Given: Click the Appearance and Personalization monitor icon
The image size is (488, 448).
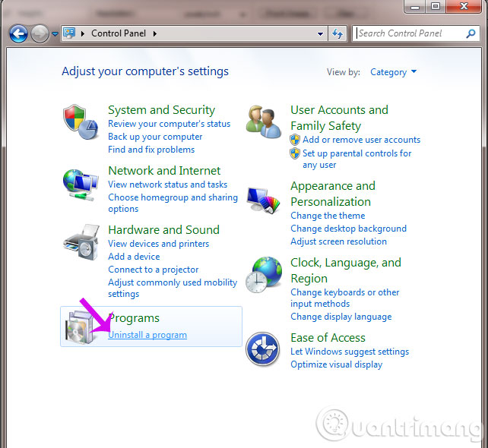Looking at the screenshot, I should [263, 200].
